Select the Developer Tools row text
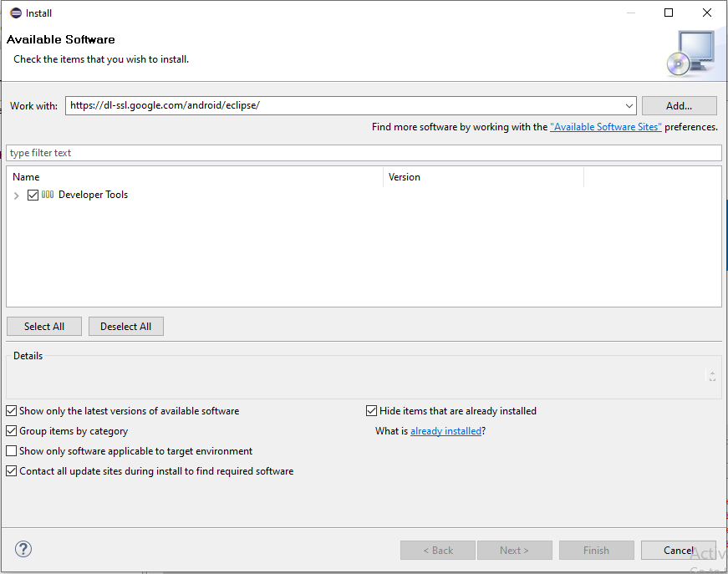 tap(93, 195)
